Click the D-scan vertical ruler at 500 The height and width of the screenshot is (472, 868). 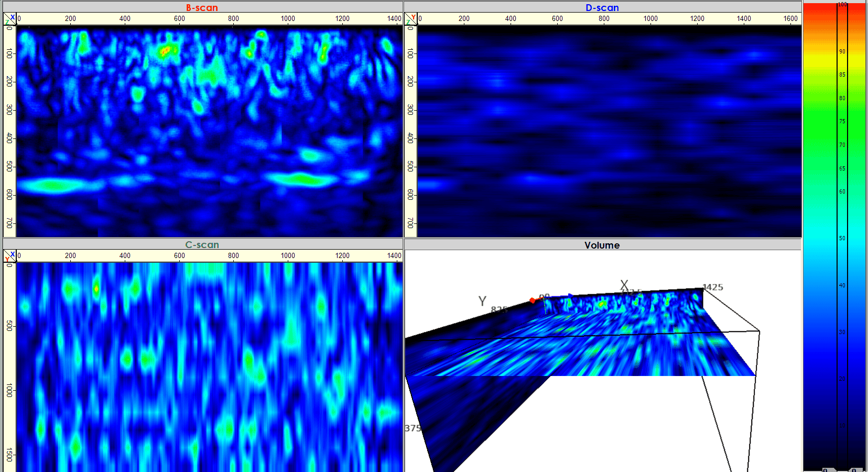click(x=410, y=166)
